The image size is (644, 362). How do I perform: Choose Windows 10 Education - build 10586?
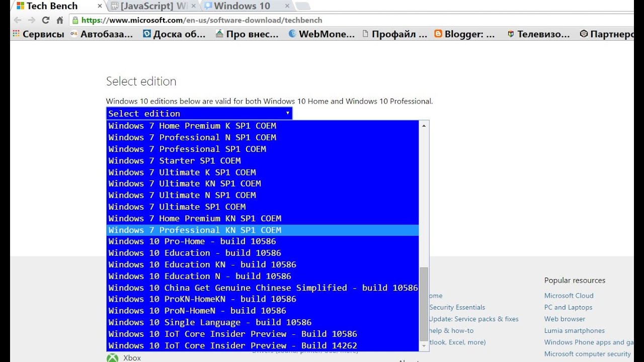(x=263, y=253)
